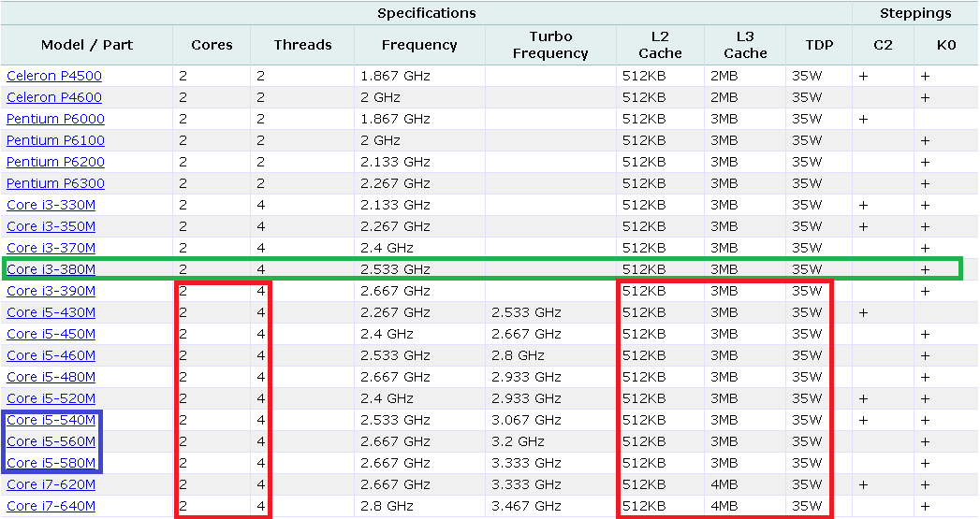Select the 3.333 GHz turbo of Core i5-580M

pos(526,463)
